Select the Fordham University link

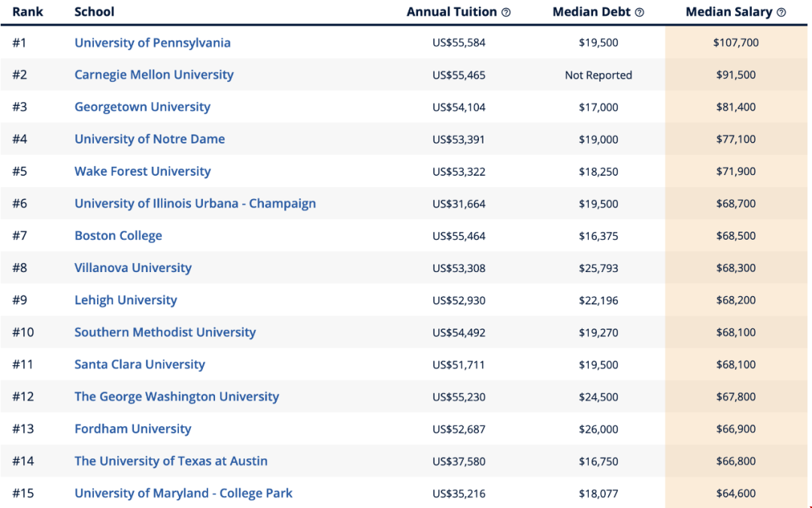pyautogui.click(x=133, y=429)
